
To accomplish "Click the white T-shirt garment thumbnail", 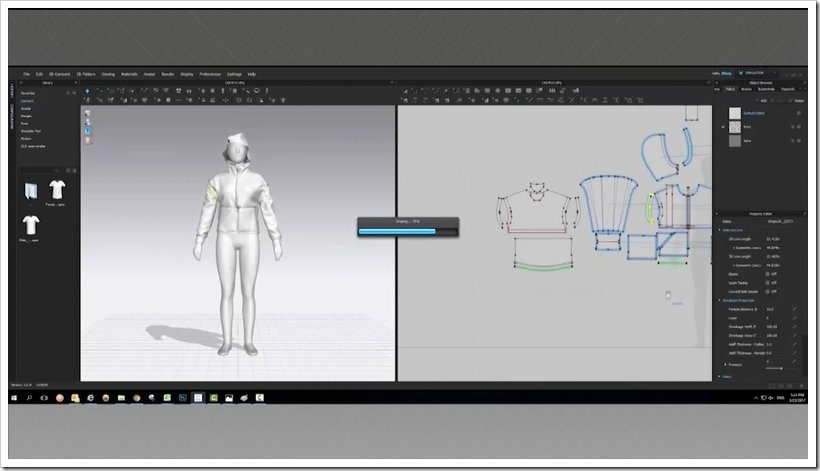I will (x=57, y=189).
